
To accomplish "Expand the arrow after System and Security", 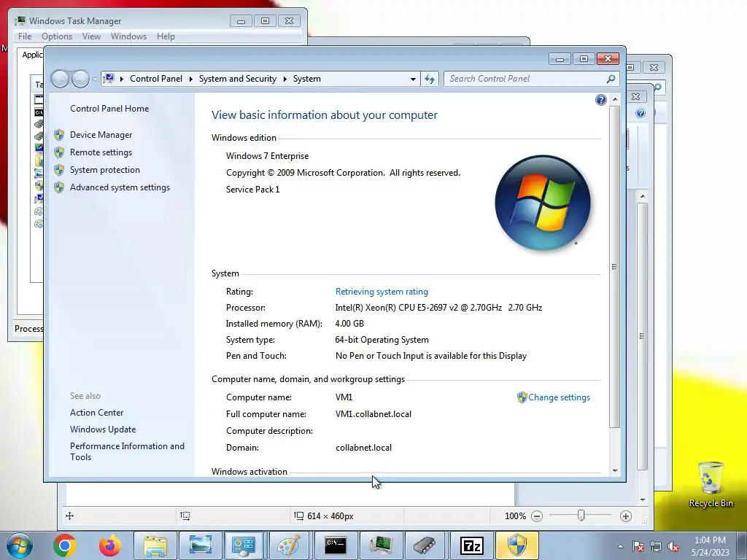I will (285, 79).
